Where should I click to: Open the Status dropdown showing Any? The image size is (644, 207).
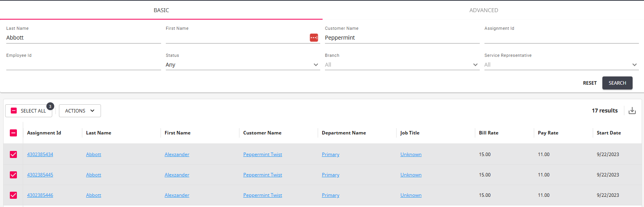243,65
